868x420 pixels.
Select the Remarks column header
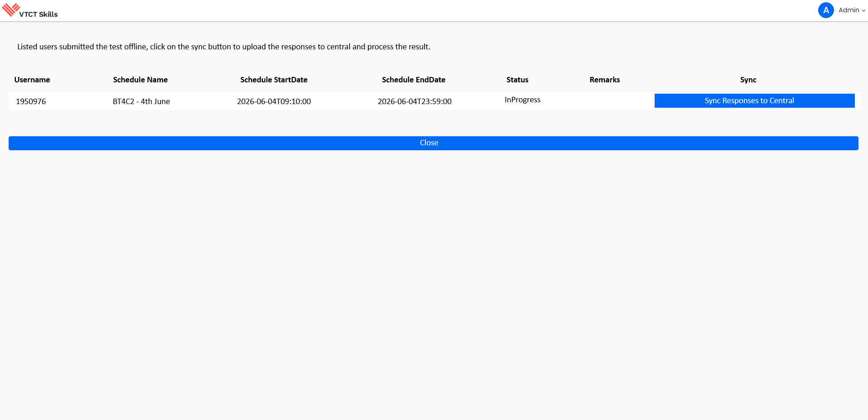pos(605,80)
